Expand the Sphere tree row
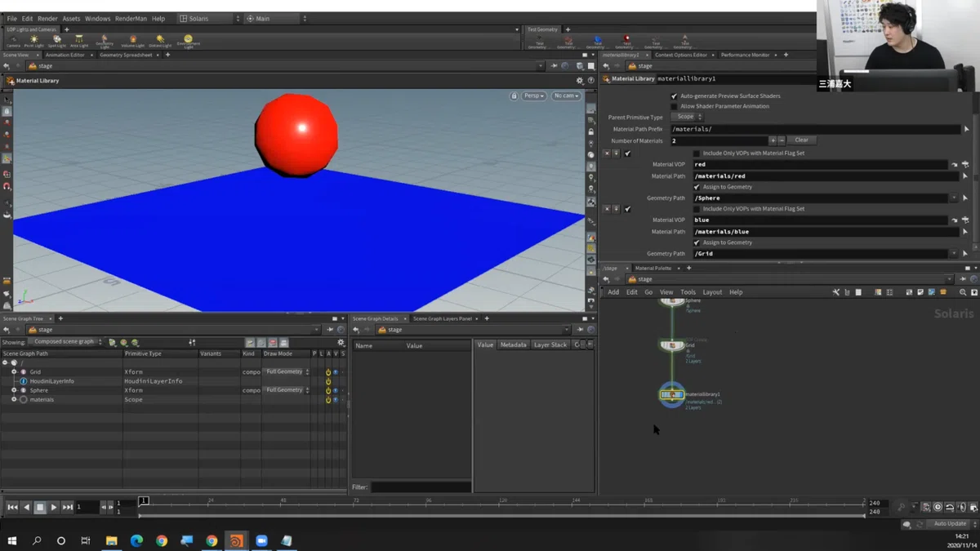Image resolution: width=980 pixels, height=551 pixels. point(14,390)
